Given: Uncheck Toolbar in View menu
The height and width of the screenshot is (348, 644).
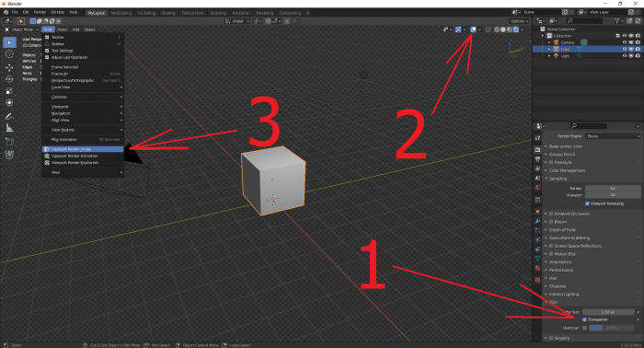Looking at the screenshot, I should (47, 38).
